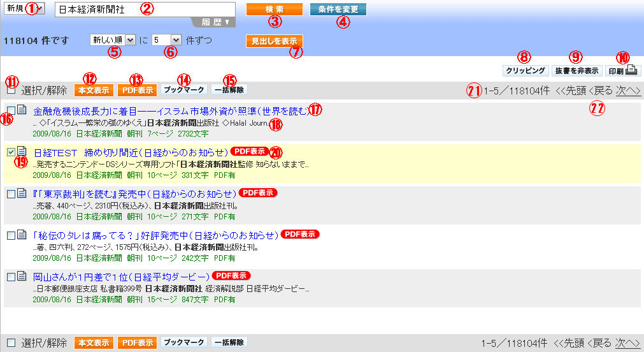Open headline 岡山さんが1円差で1位
The image size is (644, 352).
121,277
